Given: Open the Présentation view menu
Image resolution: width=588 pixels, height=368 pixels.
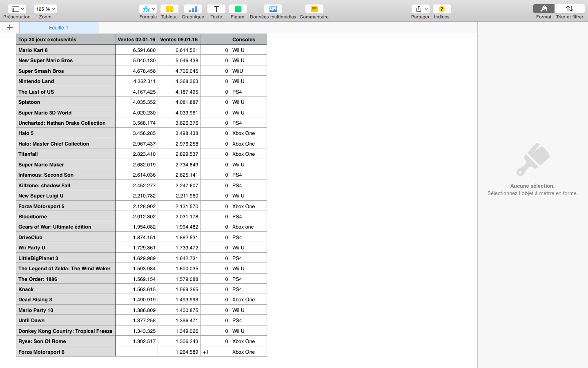Looking at the screenshot, I should pos(17,9).
